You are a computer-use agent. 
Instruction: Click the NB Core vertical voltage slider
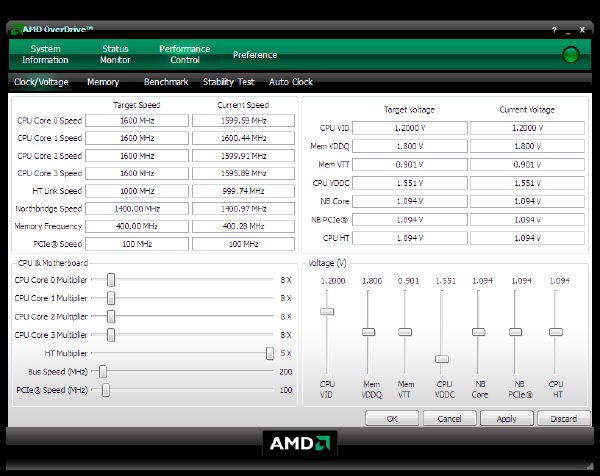click(479, 332)
